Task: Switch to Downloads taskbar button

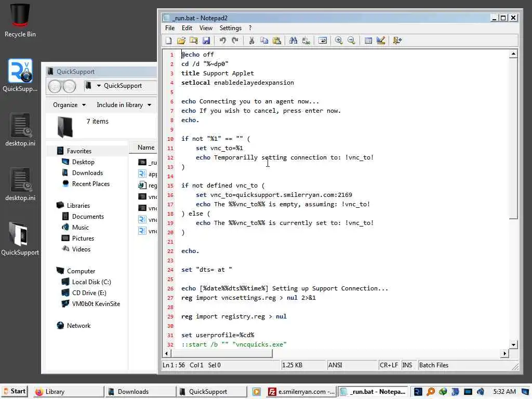Action: (140, 392)
